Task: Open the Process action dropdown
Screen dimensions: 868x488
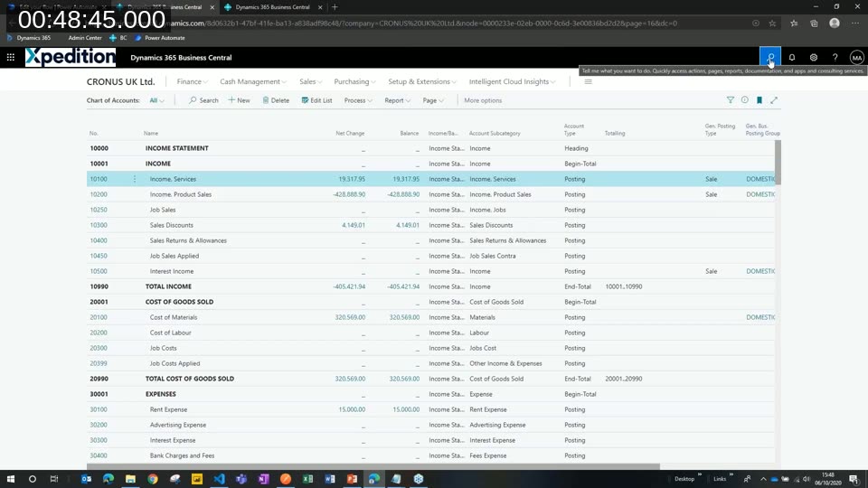Action: pos(358,100)
